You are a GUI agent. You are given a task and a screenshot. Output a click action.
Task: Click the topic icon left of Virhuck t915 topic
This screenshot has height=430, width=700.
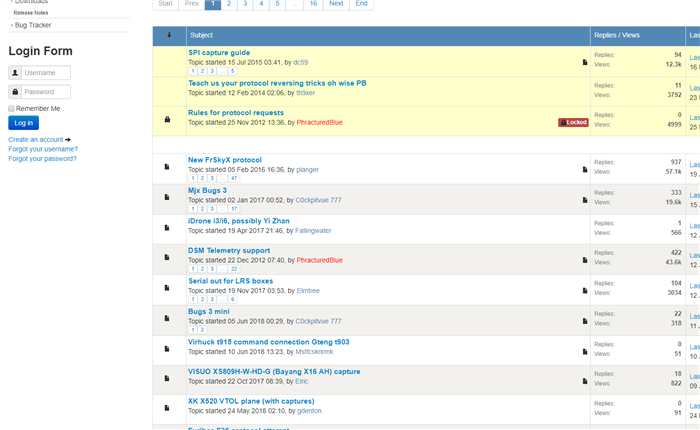tap(167, 349)
